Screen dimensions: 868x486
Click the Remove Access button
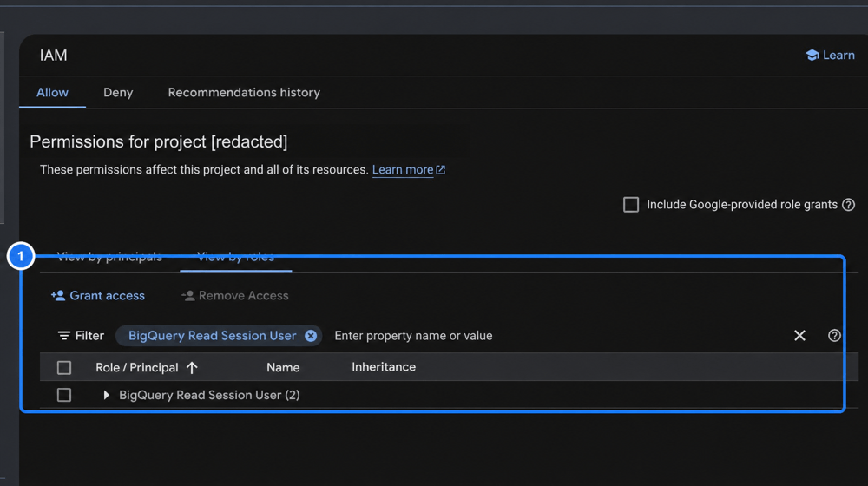coord(234,296)
